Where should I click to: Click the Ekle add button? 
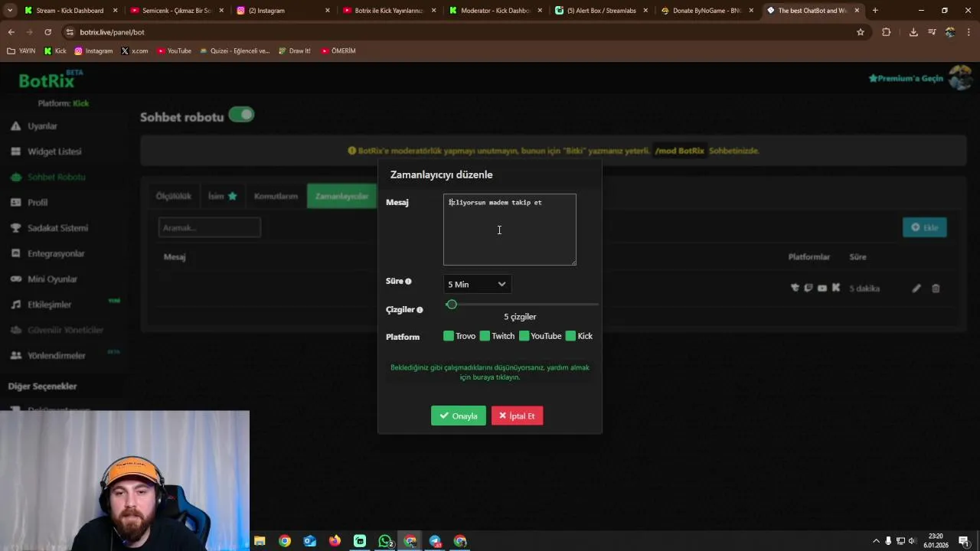(x=925, y=227)
